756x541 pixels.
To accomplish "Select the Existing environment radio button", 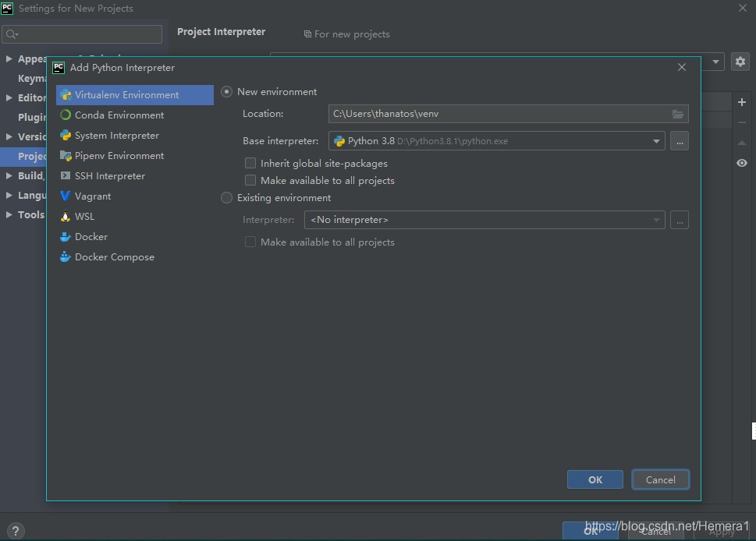I will pos(226,198).
